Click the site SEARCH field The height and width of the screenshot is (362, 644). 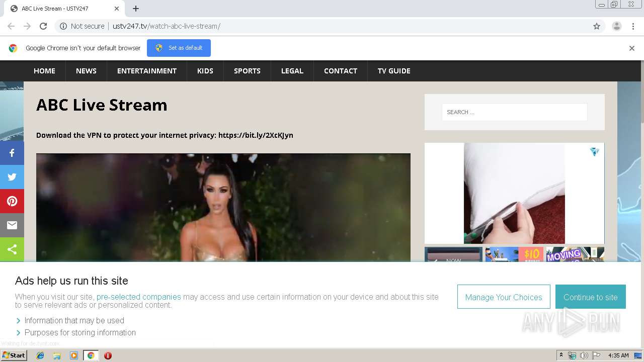514,112
